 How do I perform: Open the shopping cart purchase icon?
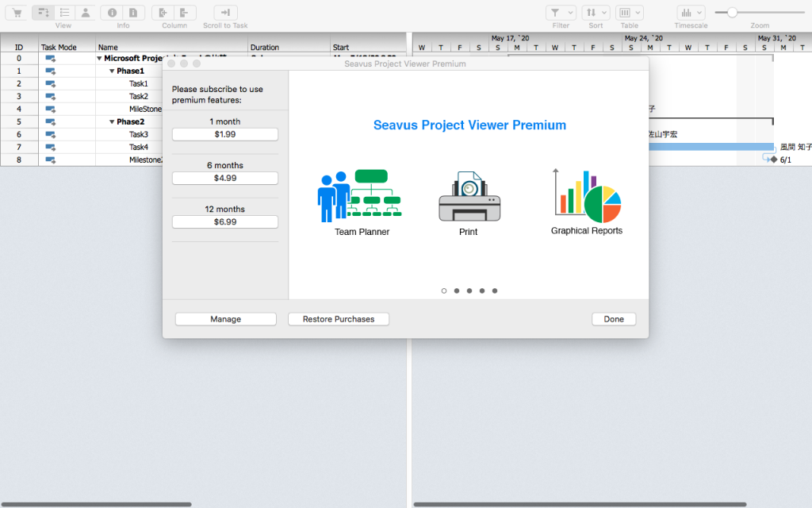pos(17,13)
